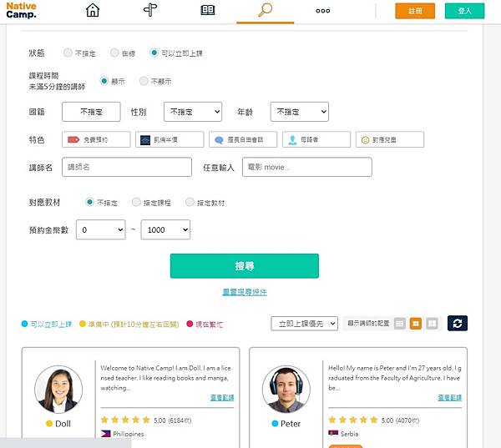Click the red 現在繁忙 status legend
Screen dimensions: 501x448
(x=205, y=324)
